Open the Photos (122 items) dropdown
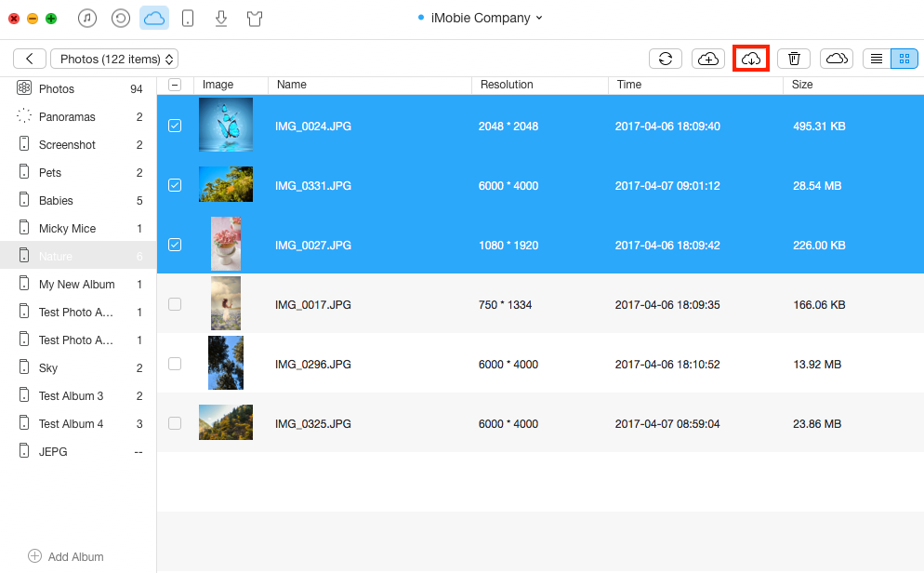 tap(114, 59)
